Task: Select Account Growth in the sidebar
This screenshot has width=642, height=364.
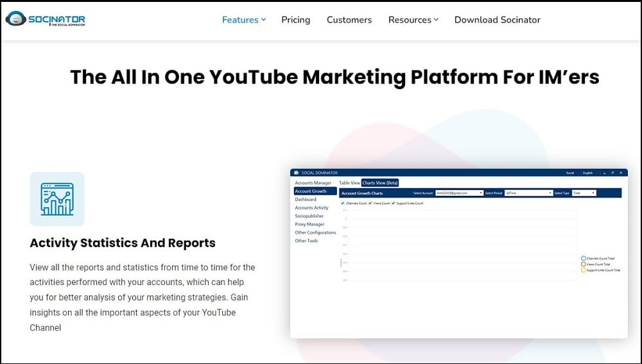Action: tap(315, 191)
